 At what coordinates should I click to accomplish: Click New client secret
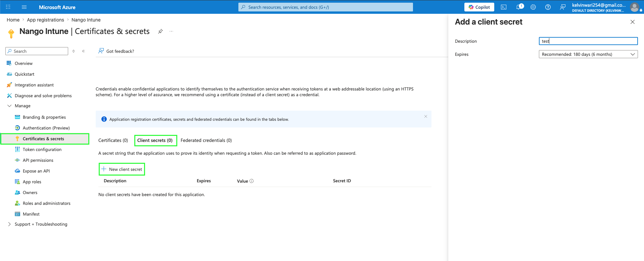122,169
